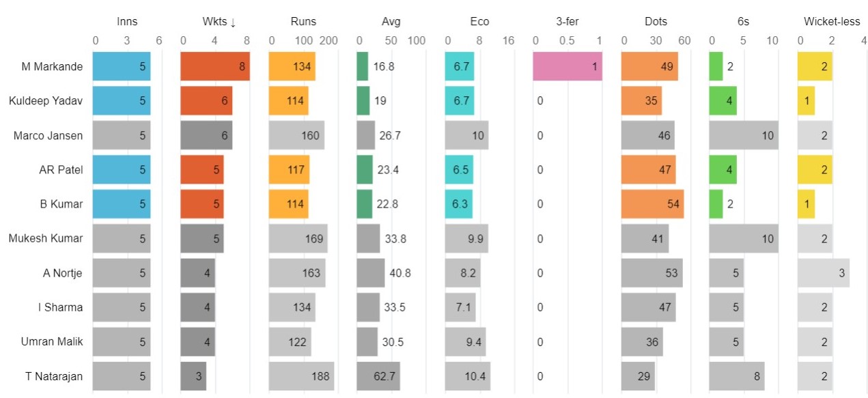Click the Eco column header
The height and width of the screenshot is (398, 868).
pyautogui.click(x=479, y=22)
